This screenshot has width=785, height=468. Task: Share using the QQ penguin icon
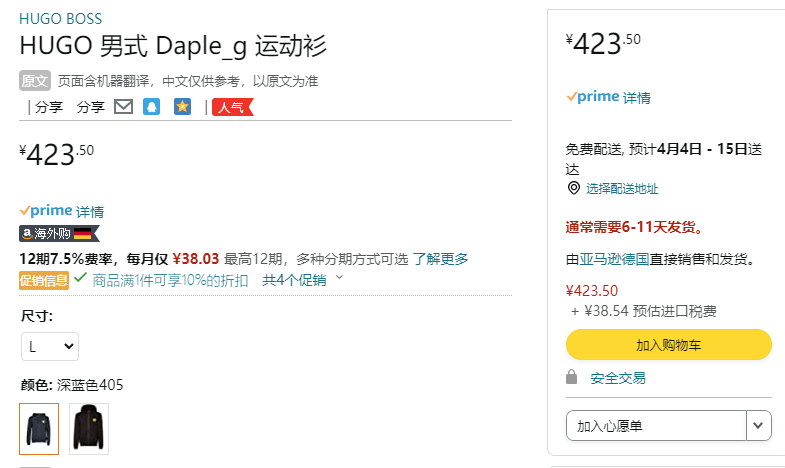pos(152,107)
